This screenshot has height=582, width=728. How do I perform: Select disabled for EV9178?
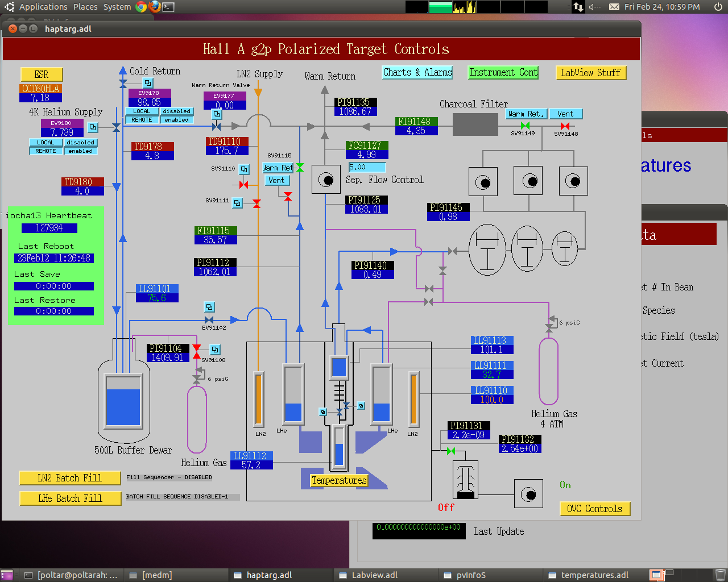[177, 111]
